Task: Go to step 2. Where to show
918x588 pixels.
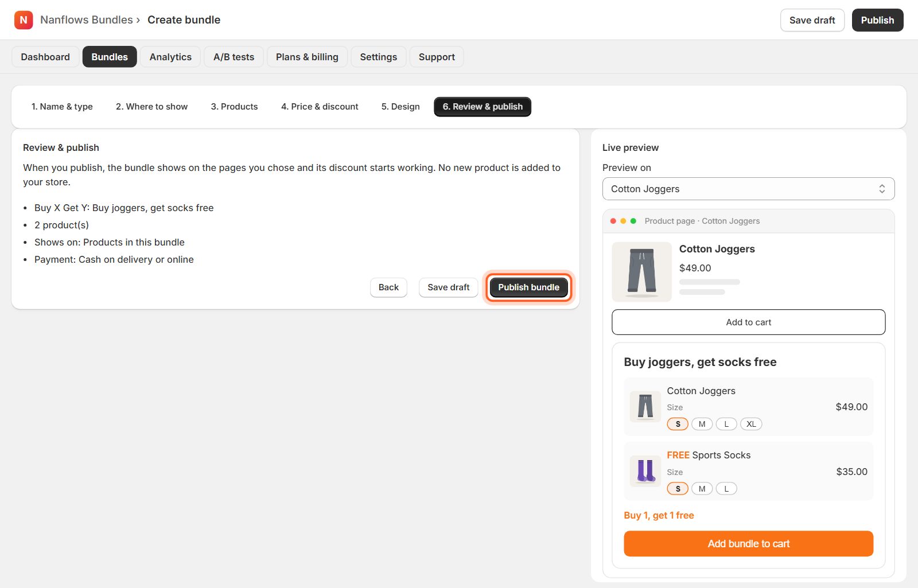Action: pyautogui.click(x=151, y=107)
